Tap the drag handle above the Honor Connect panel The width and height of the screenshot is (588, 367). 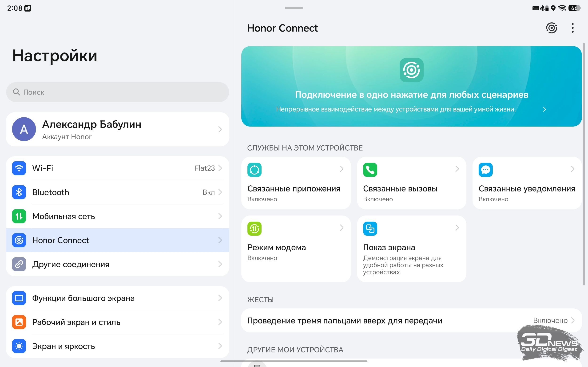(294, 8)
